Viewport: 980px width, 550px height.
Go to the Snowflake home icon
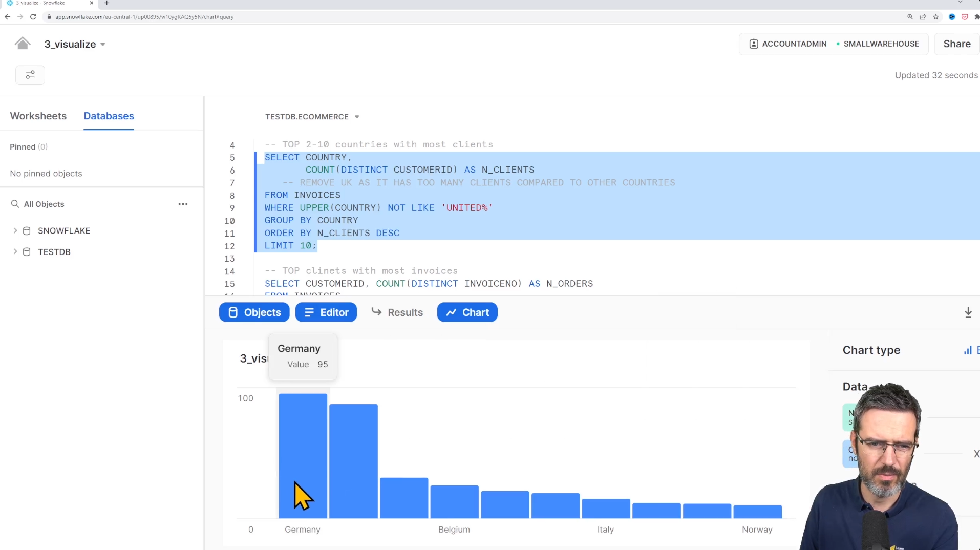click(23, 44)
